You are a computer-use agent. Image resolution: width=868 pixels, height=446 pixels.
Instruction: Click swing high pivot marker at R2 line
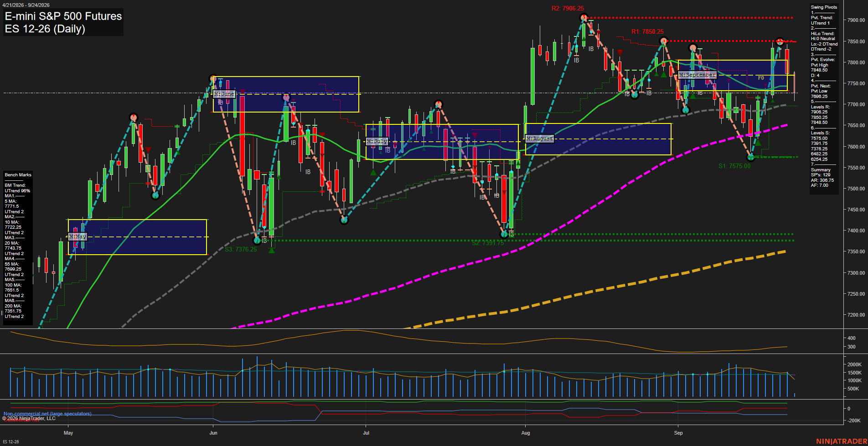pyautogui.click(x=584, y=18)
